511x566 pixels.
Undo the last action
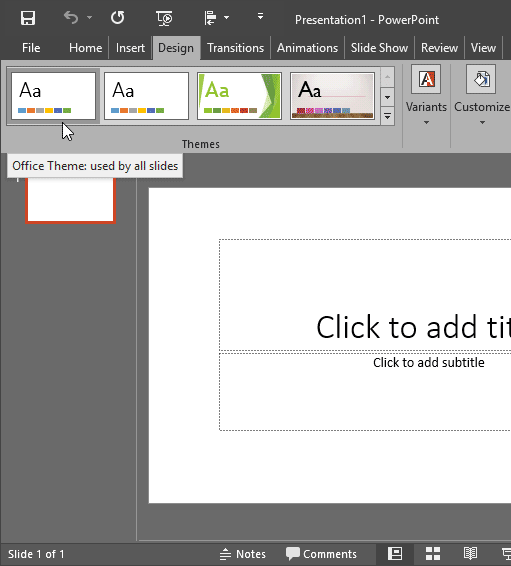click(x=71, y=17)
